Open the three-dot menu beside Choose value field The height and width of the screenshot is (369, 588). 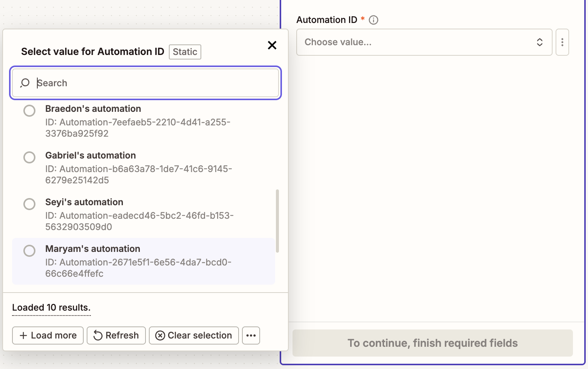tap(562, 42)
